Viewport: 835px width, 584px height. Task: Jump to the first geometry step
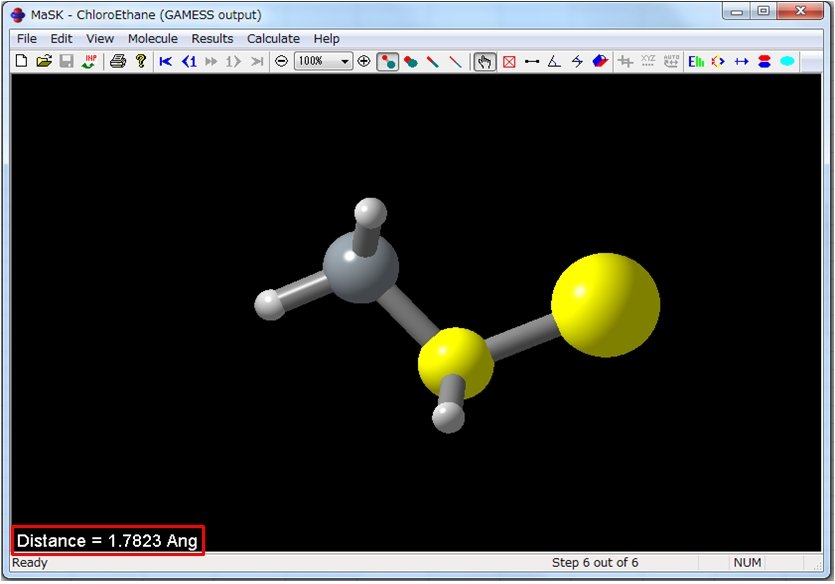pos(165,61)
